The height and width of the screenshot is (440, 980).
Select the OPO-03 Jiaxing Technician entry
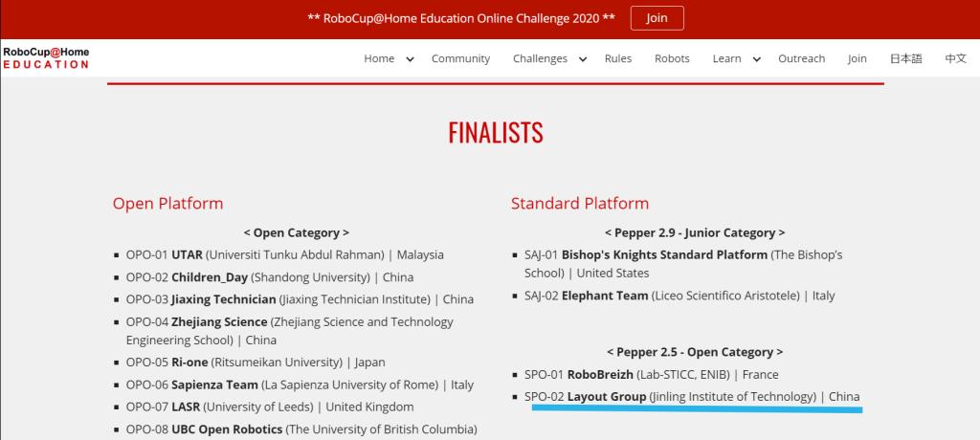[300, 299]
